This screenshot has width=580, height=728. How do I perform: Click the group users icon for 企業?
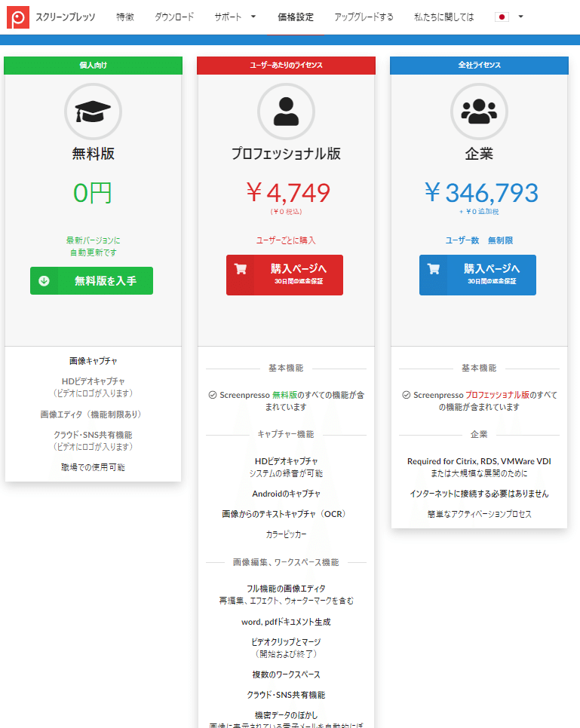point(479,112)
